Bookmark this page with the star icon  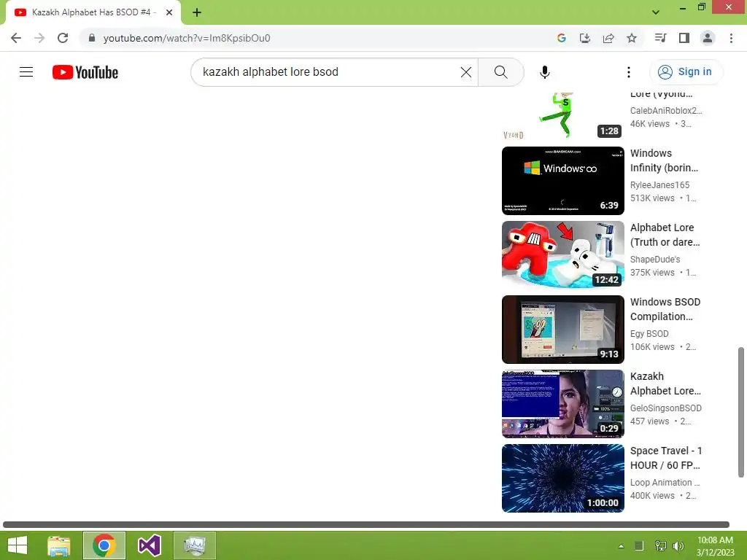click(x=632, y=38)
